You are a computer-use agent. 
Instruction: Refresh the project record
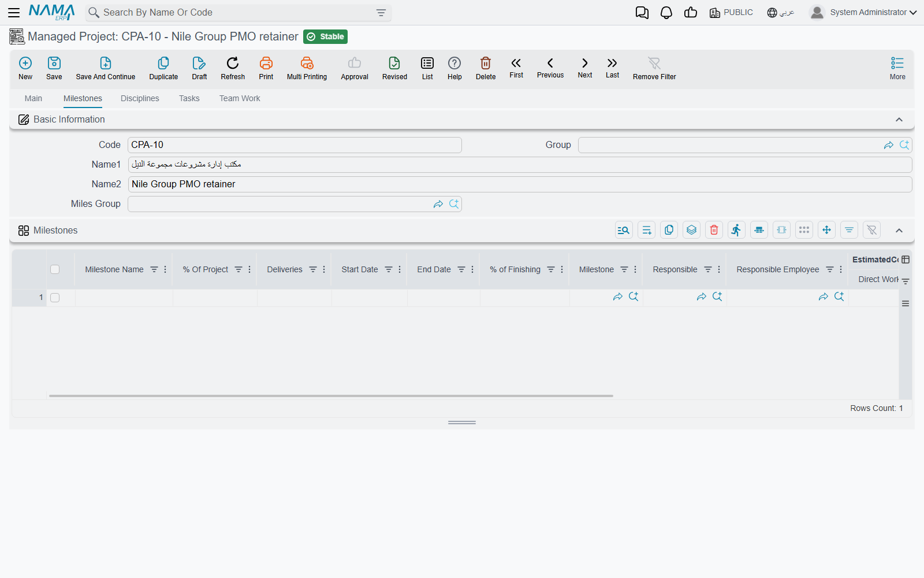point(233,68)
